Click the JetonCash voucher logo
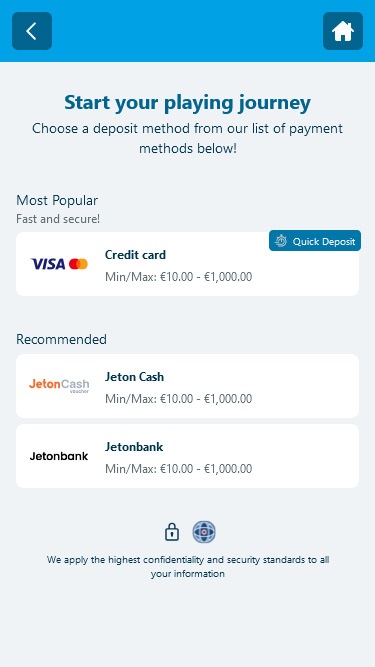 point(59,385)
